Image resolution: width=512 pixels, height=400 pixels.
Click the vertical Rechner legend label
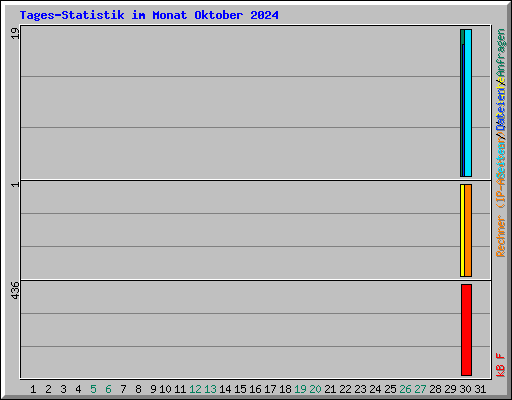point(501,237)
